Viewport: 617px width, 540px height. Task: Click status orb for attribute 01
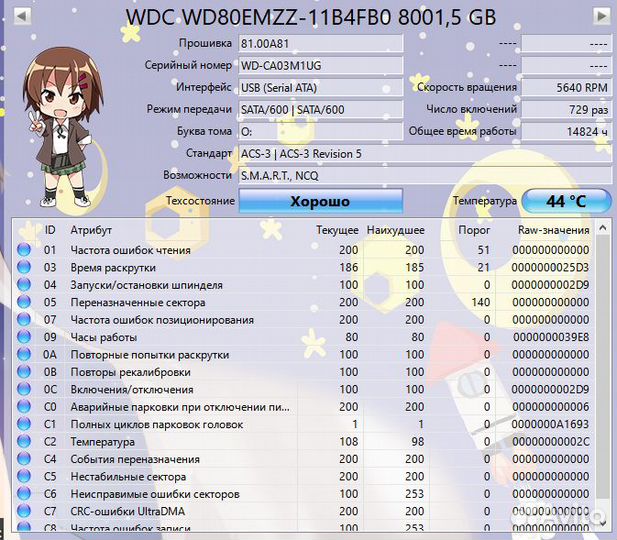[x=24, y=250]
